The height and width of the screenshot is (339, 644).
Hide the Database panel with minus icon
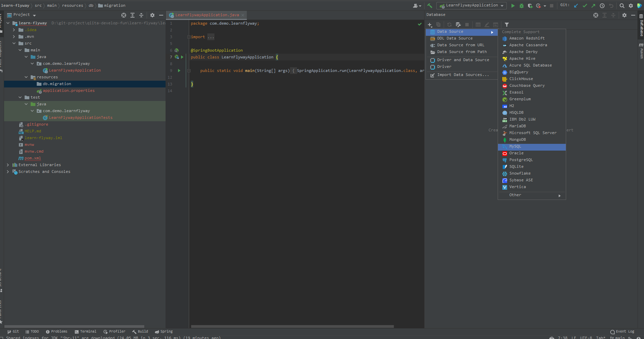[x=633, y=15]
